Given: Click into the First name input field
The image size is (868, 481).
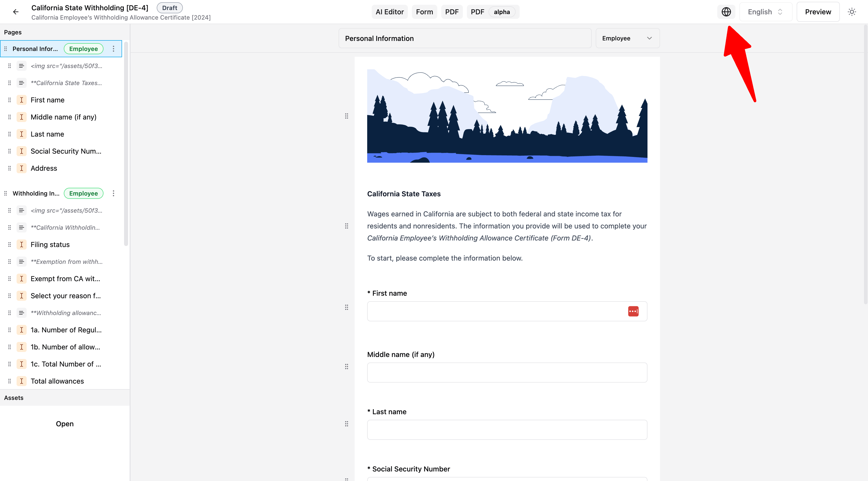Looking at the screenshot, I should click(507, 311).
